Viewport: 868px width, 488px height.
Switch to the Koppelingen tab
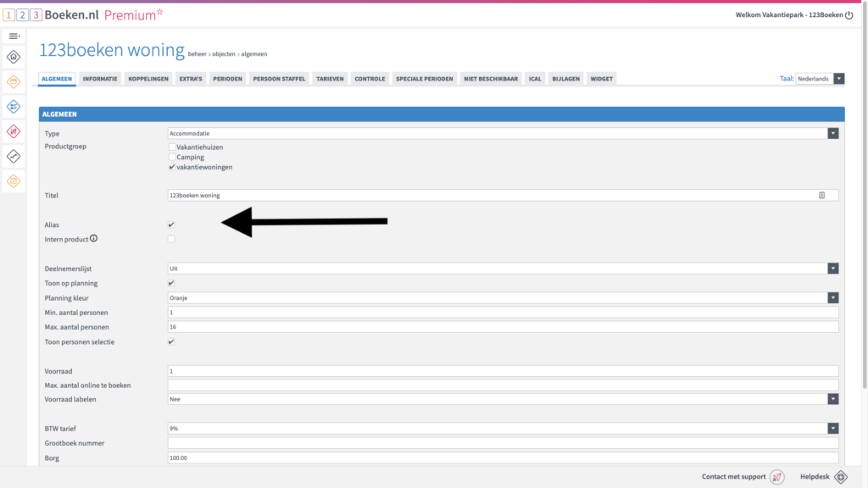(148, 79)
